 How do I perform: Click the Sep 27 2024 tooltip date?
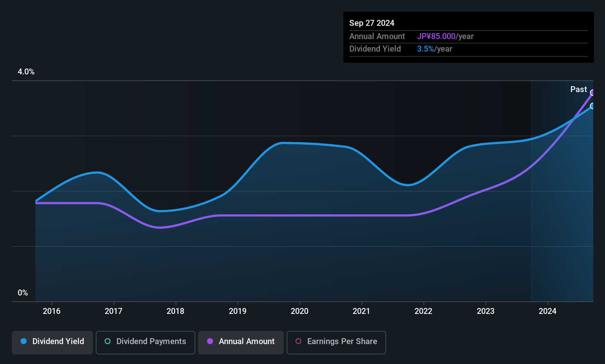(372, 23)
